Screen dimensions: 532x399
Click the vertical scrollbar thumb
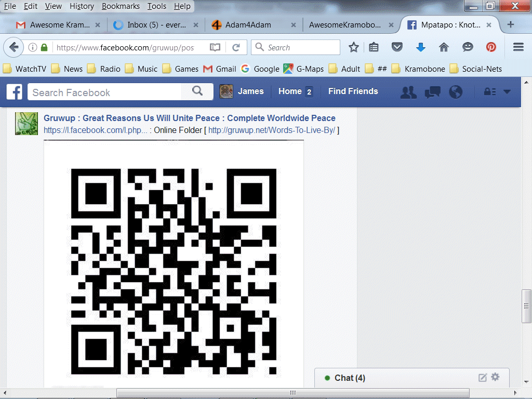(526, 306)
